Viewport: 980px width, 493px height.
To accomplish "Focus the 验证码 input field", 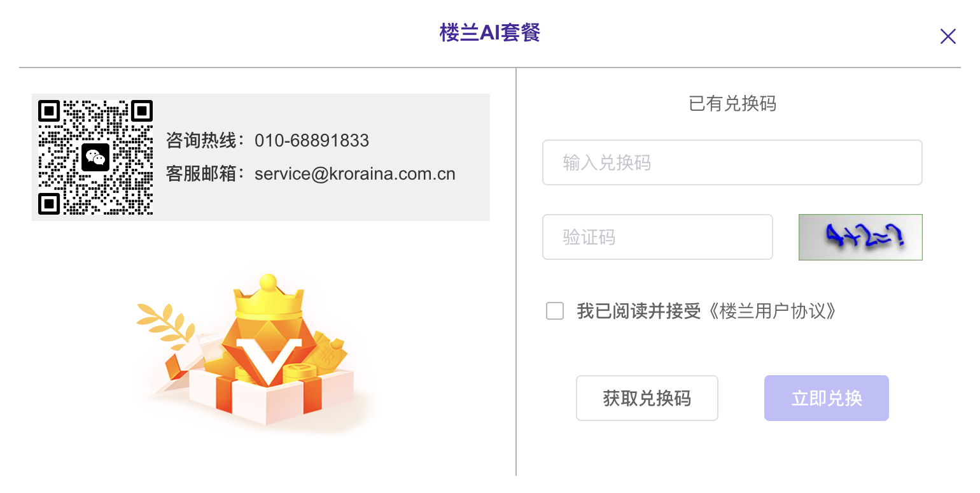I will [x=657, y=237].
